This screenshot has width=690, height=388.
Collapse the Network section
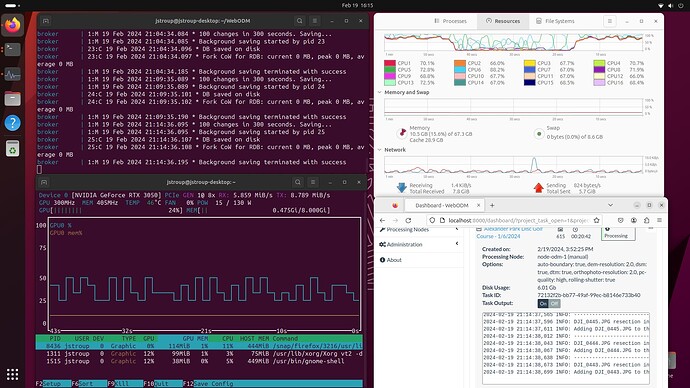pyautogui.click(x=379, y=150)
